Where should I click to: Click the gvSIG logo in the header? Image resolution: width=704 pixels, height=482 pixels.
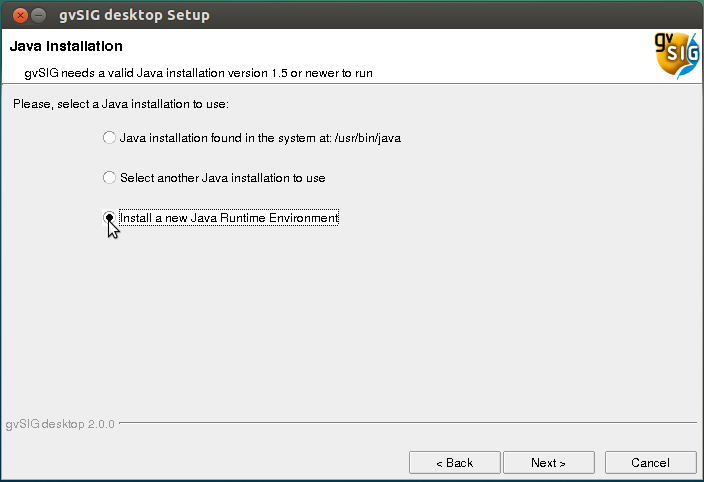[675, 55]
